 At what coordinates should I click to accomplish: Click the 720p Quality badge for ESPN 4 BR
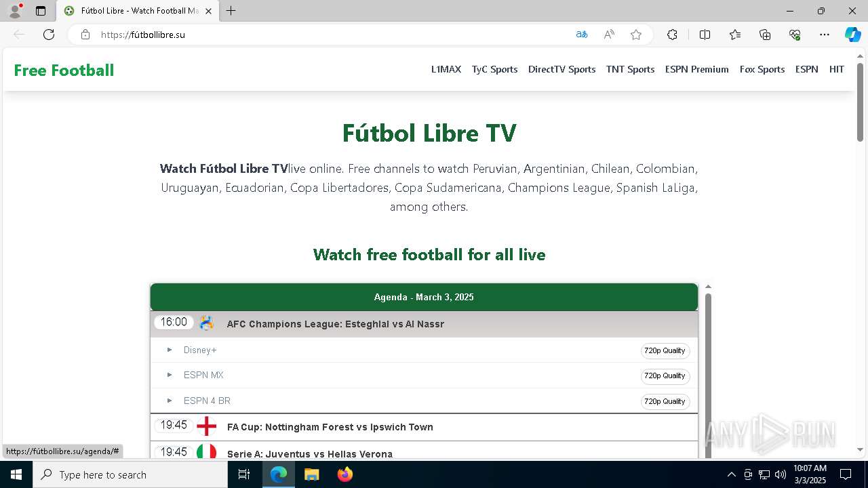(665, 401)
